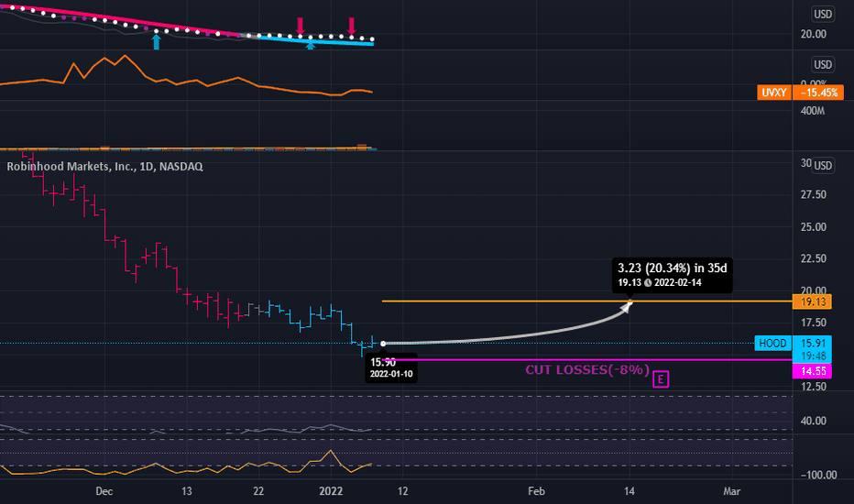This screenshot has height=504, width=854.
Task: Click the second red down-arrow signal
Action: [x=351, y=25]
